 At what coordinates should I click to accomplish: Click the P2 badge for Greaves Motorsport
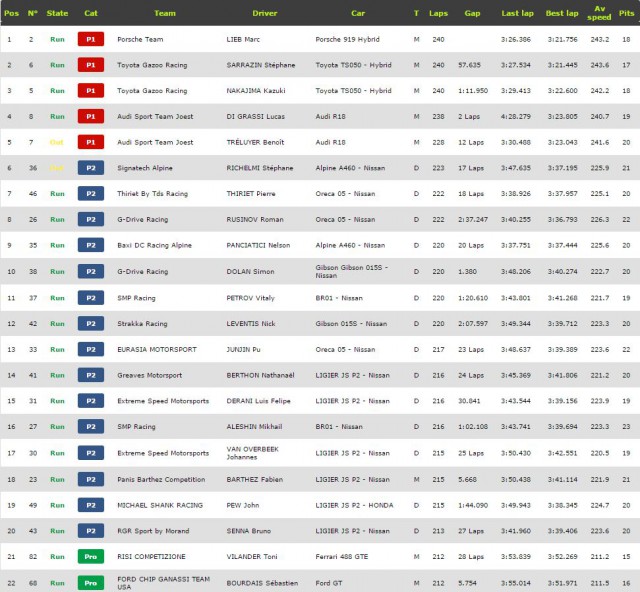(x=91, y=375)
